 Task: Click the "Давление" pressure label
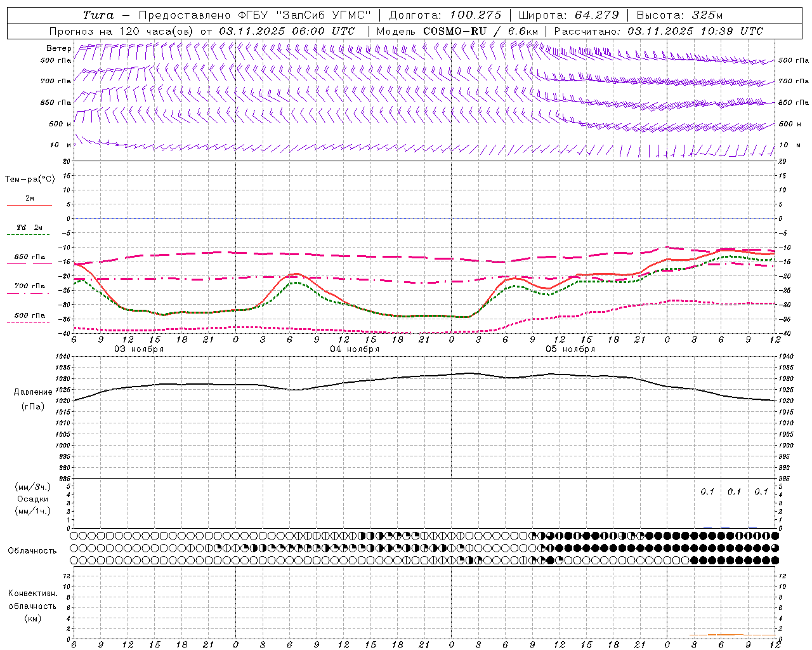pos(33,392)
